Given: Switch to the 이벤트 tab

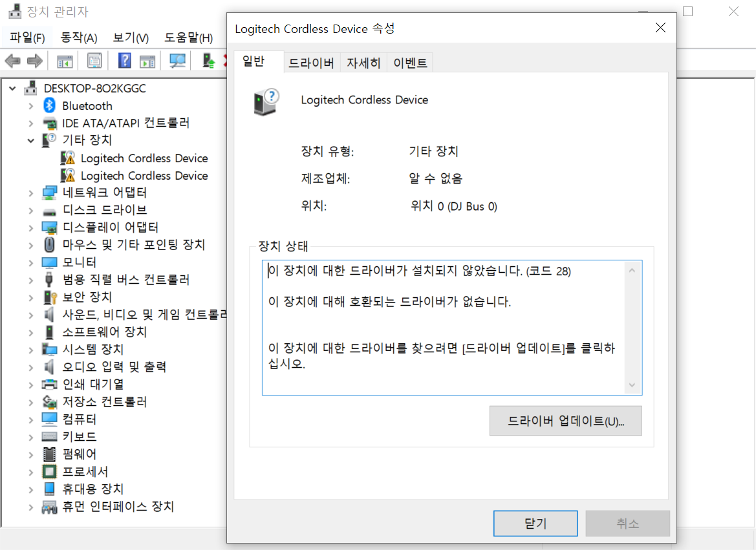Looking at the screenshot, I should pos(410,63).
